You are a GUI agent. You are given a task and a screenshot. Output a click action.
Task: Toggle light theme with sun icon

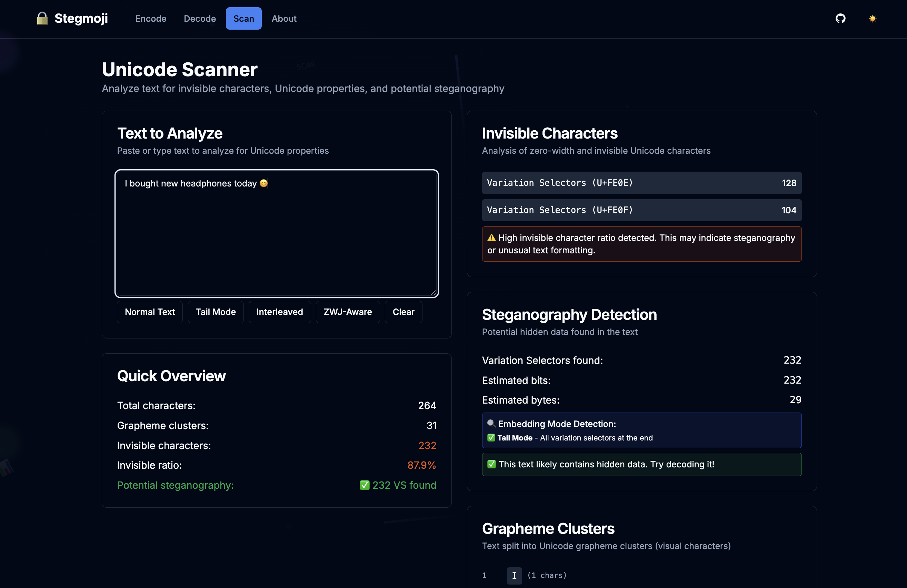pos(872,18)
